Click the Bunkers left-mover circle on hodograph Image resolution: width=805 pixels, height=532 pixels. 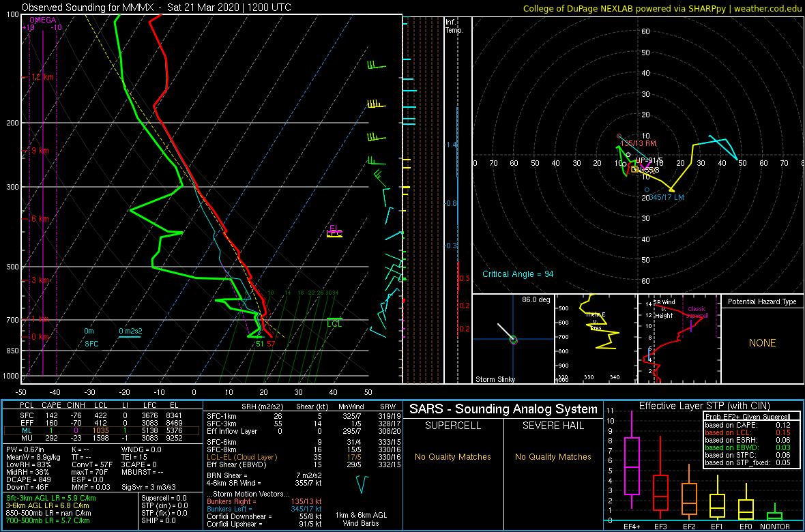(647, 190)
